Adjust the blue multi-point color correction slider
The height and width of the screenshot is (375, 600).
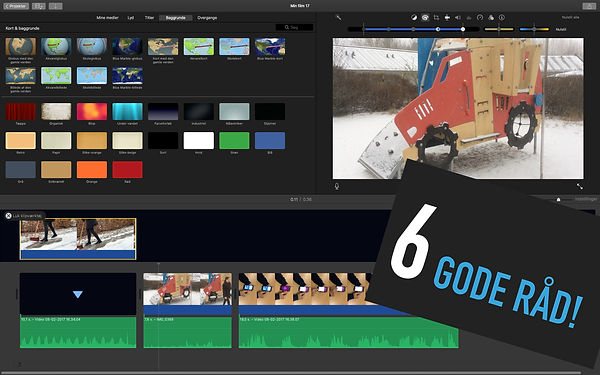[x=413, y=29]
